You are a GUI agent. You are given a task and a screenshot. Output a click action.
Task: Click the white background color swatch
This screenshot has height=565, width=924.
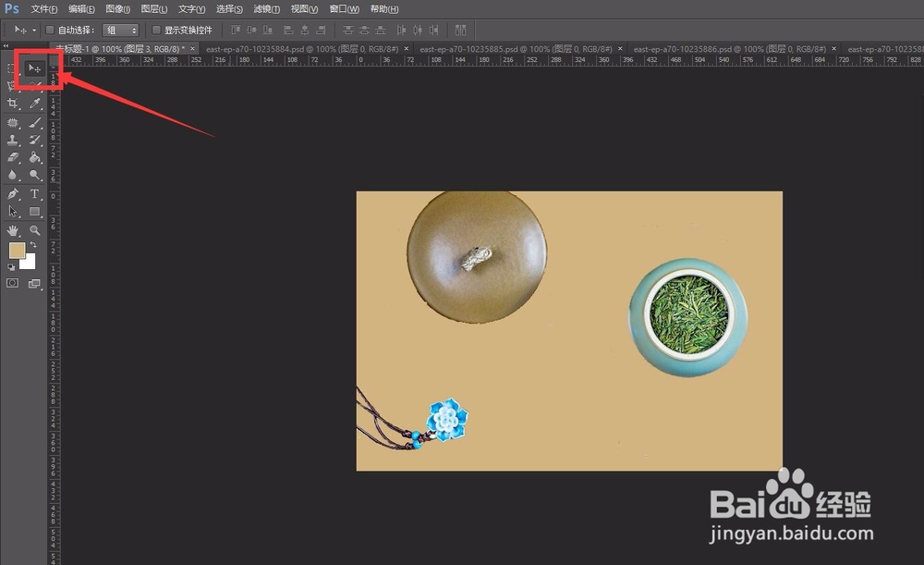[x=30, y=263]
